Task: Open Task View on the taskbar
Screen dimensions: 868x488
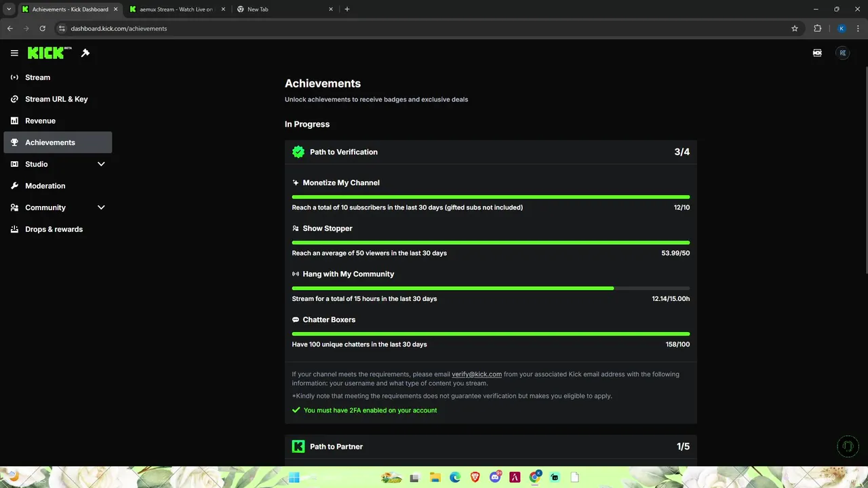Action: (414, 478)
